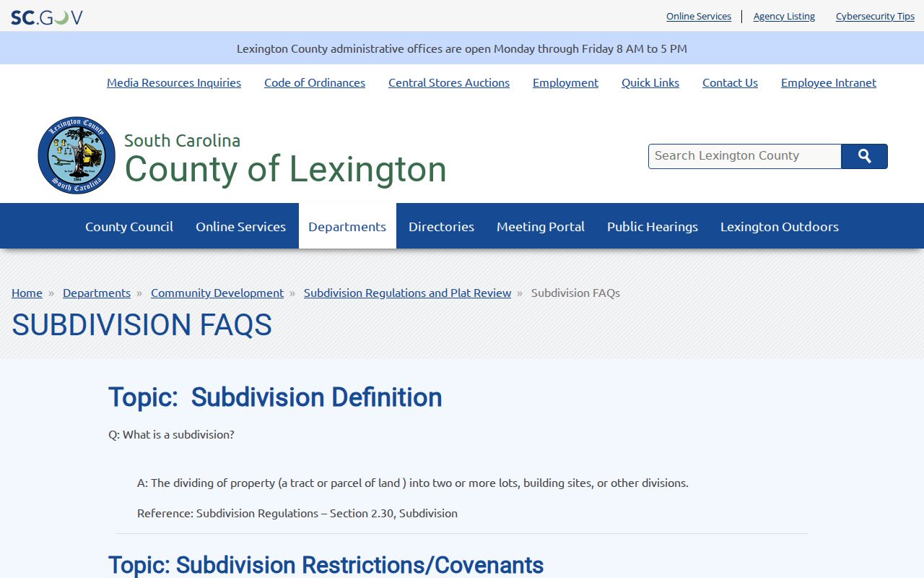The image size is (924, 578).
Task: Click the Lexington County seal logo
Action: [x=77, y=155]
